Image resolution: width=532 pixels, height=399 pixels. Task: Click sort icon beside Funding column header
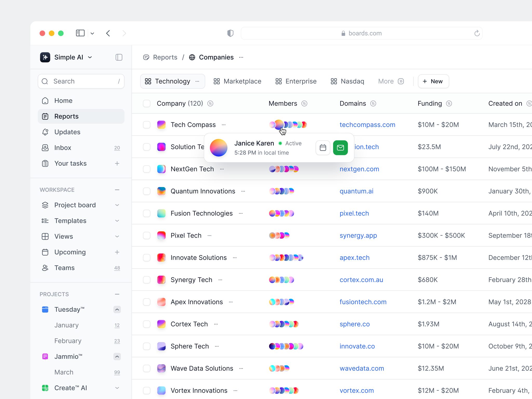(449, 103)
